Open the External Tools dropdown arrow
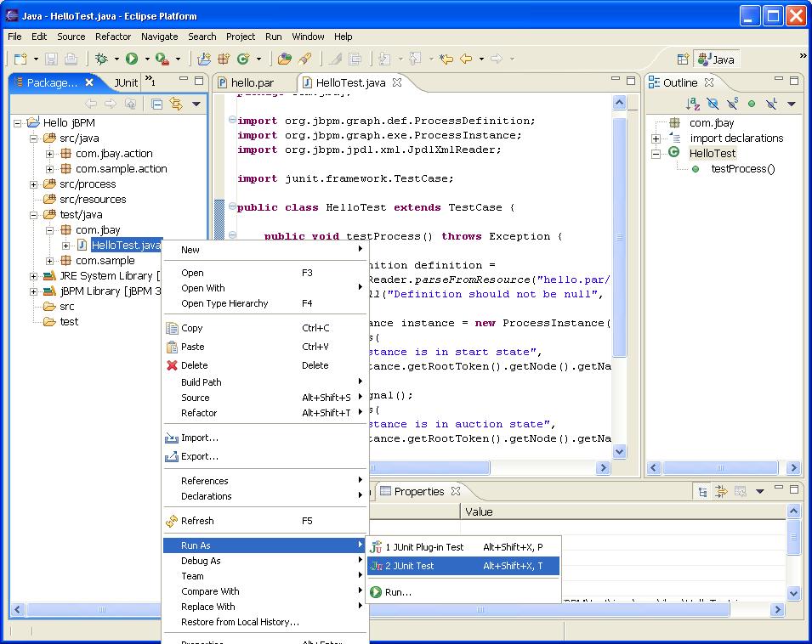 [178, 59]
